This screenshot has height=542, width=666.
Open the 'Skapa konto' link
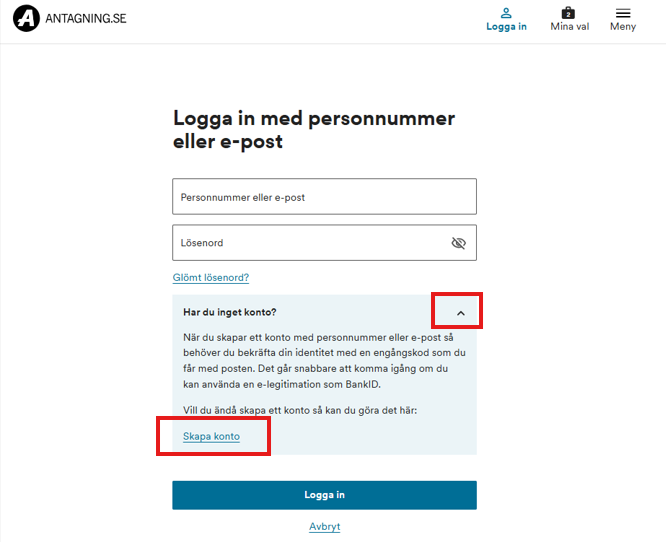coord(211,436)
